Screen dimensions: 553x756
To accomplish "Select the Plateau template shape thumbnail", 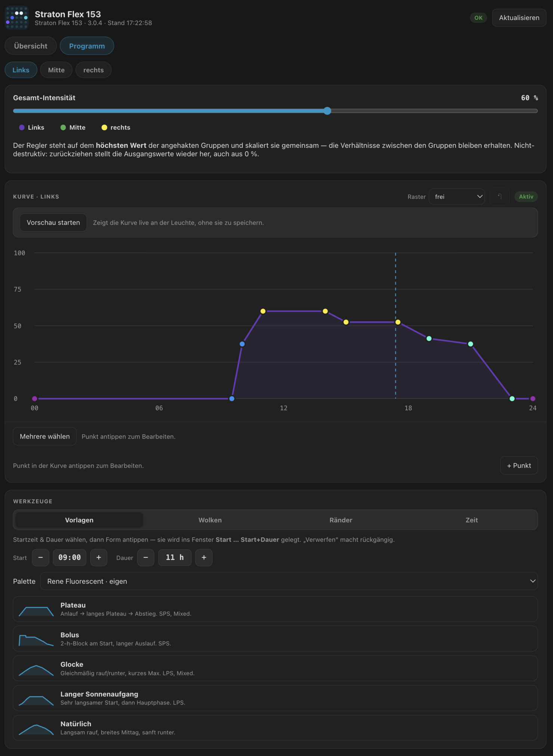I will 36,611.
